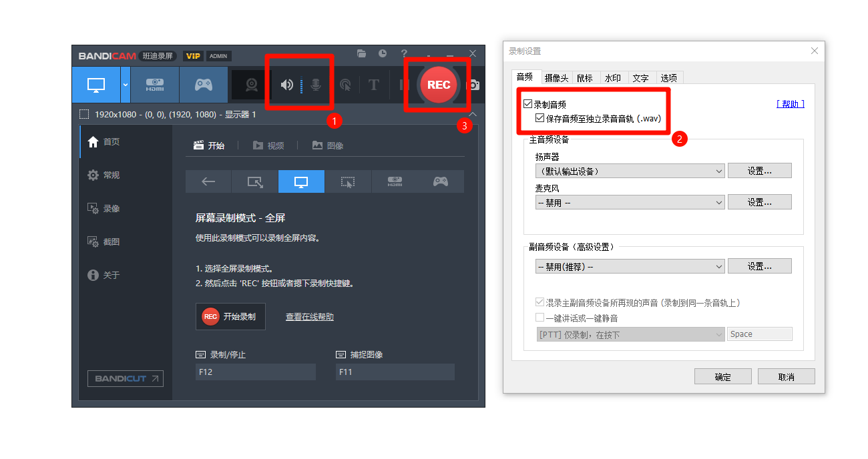Image resolution: width=868 pixels, height=459 pixels.
Task: Switch to the 文字 tab
Action: click(641, 78)
